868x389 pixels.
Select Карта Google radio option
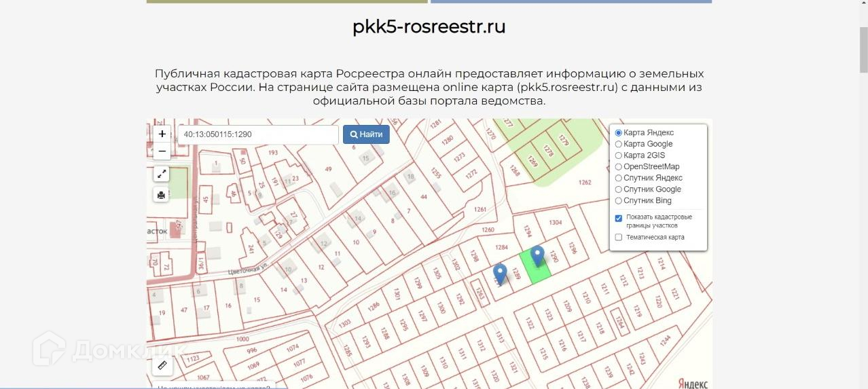[x=618, y=144]
